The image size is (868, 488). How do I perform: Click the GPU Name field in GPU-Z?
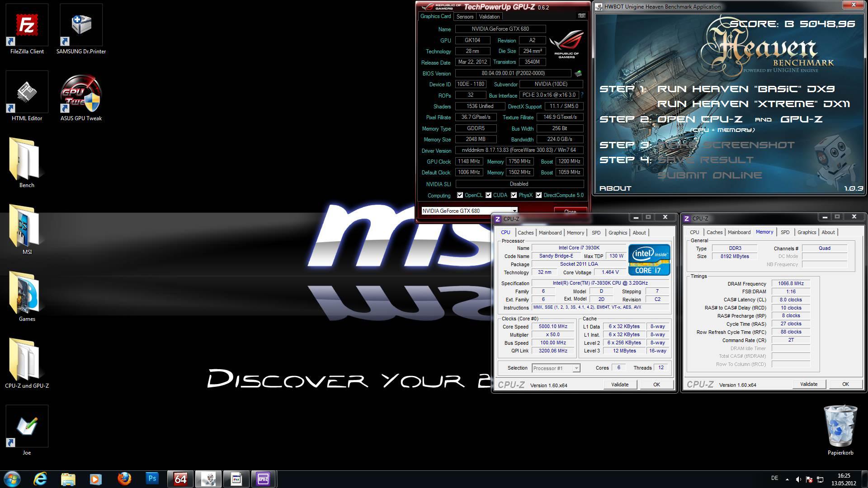click(x=500, y=29)
